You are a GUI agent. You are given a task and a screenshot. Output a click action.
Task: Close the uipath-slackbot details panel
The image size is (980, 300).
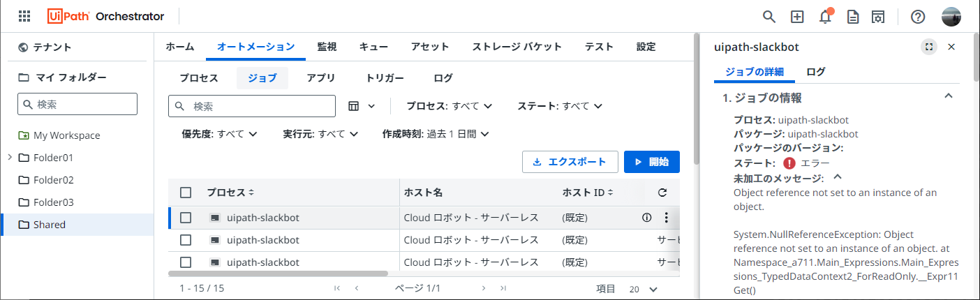(951, 47)
